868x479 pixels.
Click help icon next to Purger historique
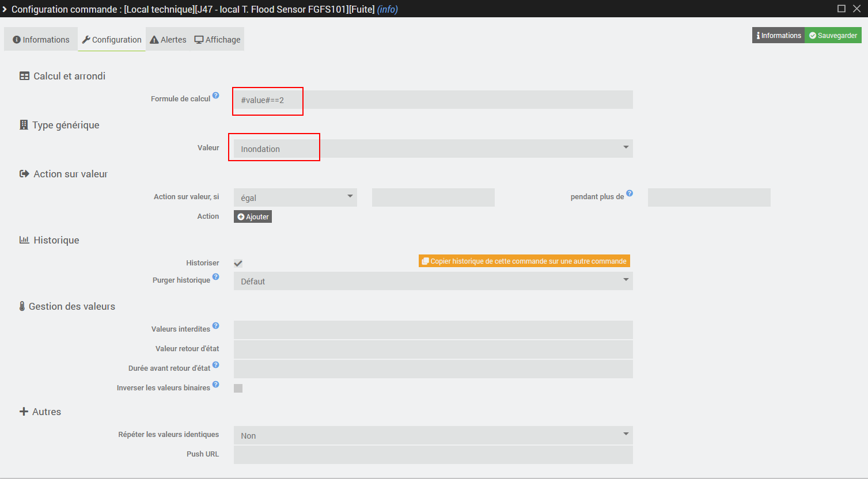pyautogui.click(x=215, y=277)
